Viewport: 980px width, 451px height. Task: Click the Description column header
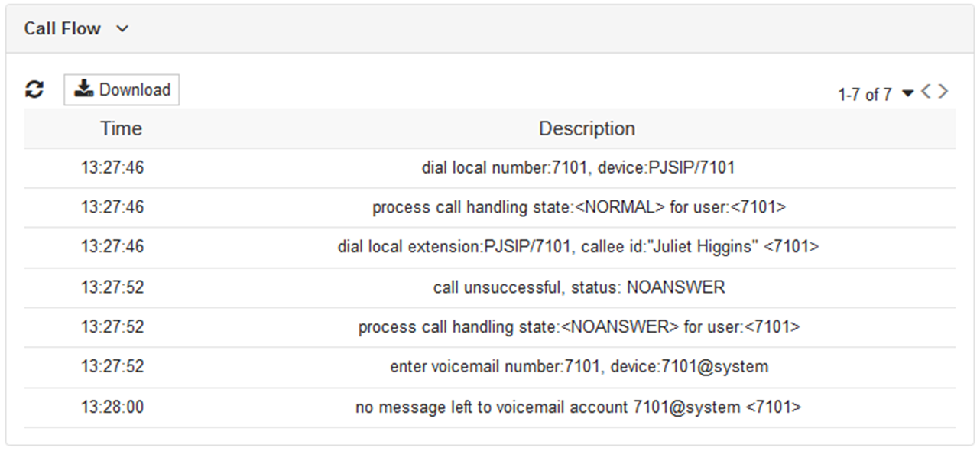(586, 128)
